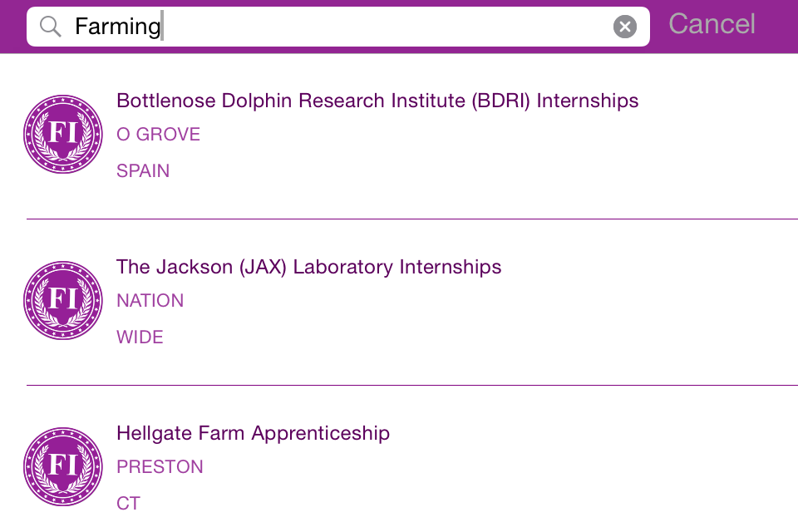The width and height of the screenshot is (798, 532).
Task: Select the SPAIN location label
Action: [143, 171]
